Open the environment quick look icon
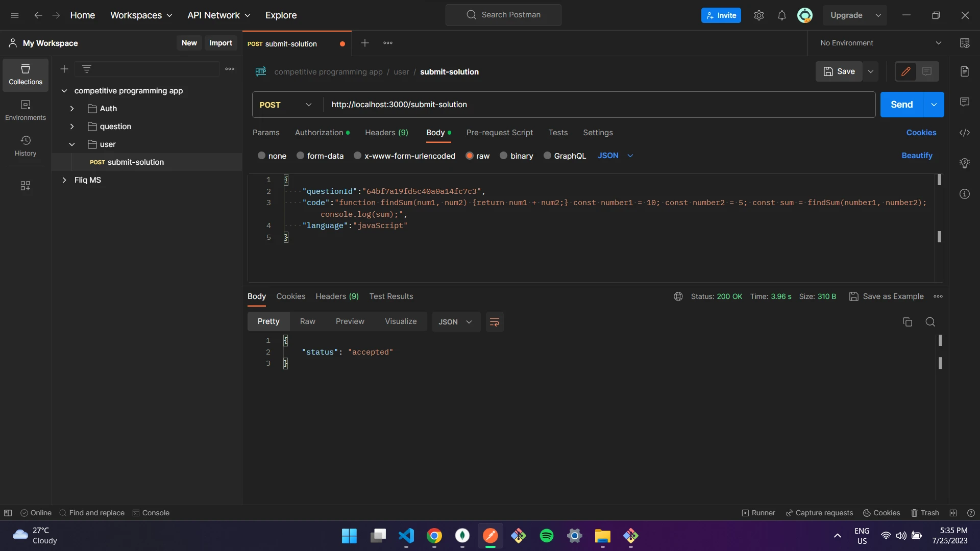The height and width of the screenshot is (551, 980). [x=965, y=43]
